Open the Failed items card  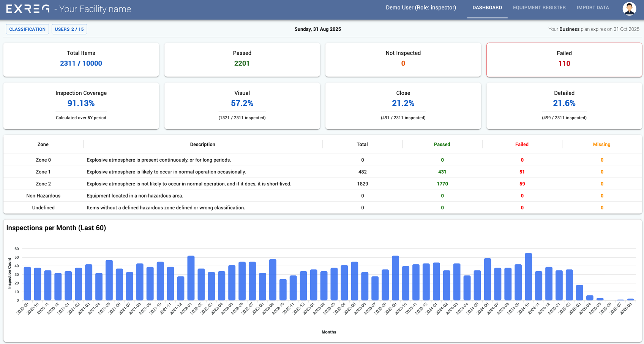[564, 60]
